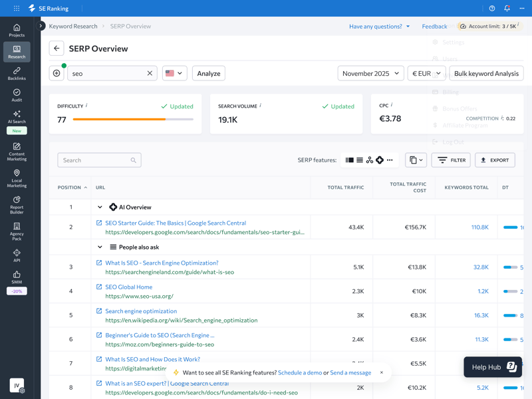
Task: Open the Audit tool in sidebar
Action: click(x=17, y=95)
